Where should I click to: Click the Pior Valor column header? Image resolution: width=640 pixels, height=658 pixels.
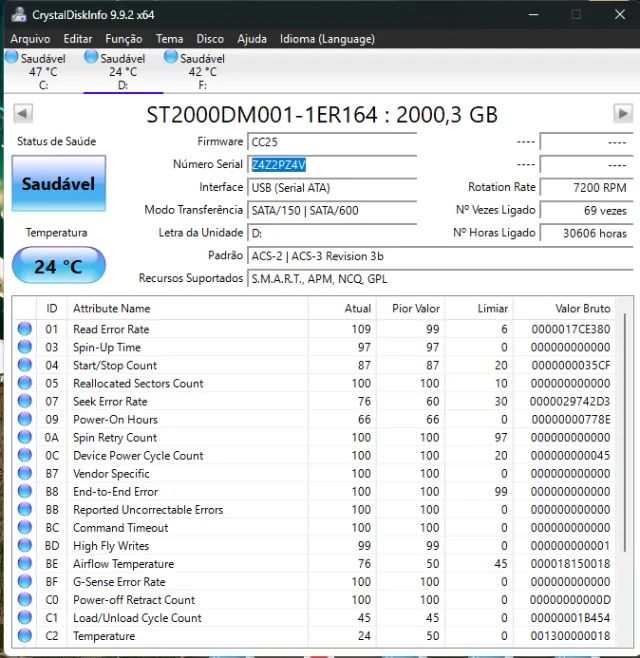410,308
